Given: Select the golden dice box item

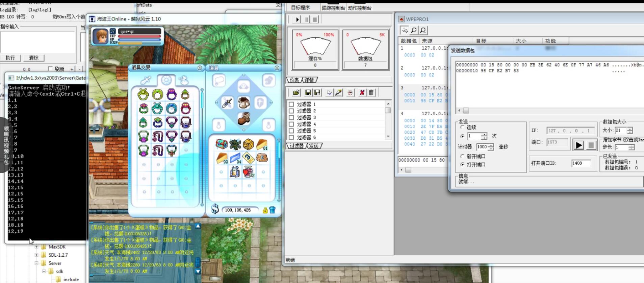Looking at the screenshot, I should coord(248,144).
